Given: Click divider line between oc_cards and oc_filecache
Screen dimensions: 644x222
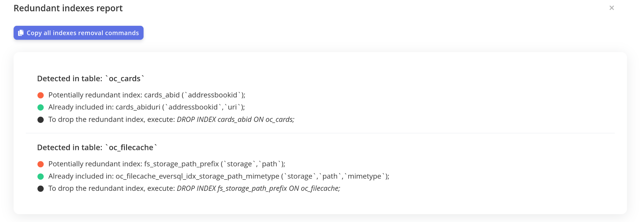Looking at the screenshot, I should point(320,133).
